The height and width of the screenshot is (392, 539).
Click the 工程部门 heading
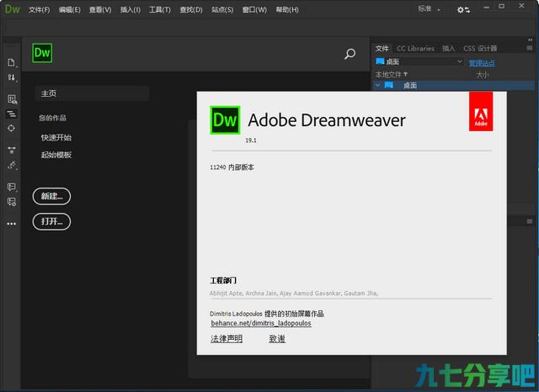click(x=223, y=280)
